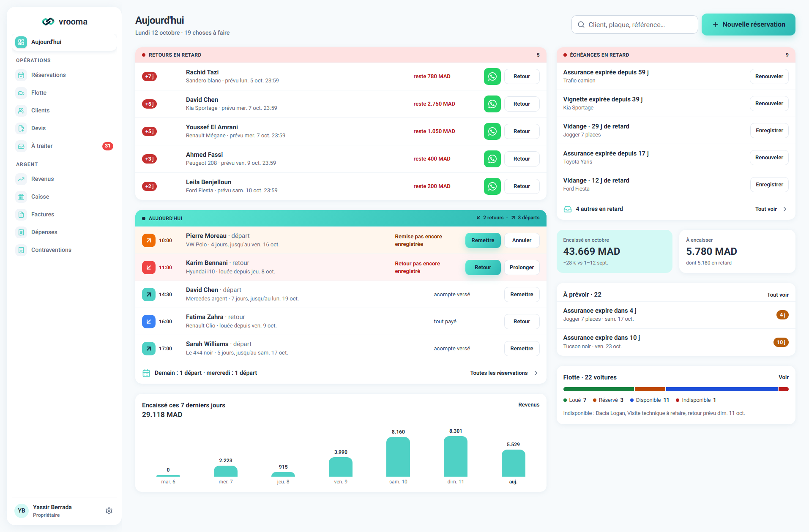Click the red return icon for Karim Bennani
Viewport: 809px width, 532px height.
coord(149,267)
